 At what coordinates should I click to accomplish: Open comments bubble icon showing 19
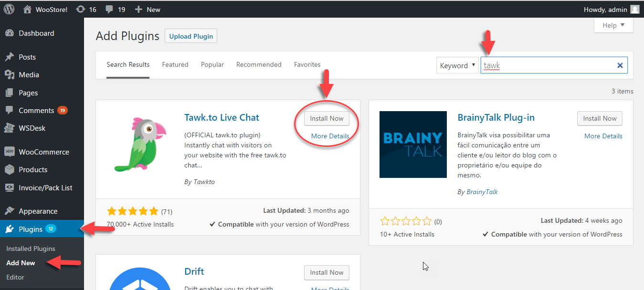coord(109,10)
